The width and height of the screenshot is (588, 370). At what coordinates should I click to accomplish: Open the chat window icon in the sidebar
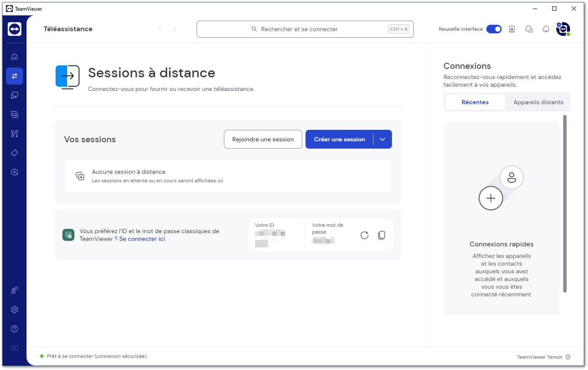pos(14,115)
